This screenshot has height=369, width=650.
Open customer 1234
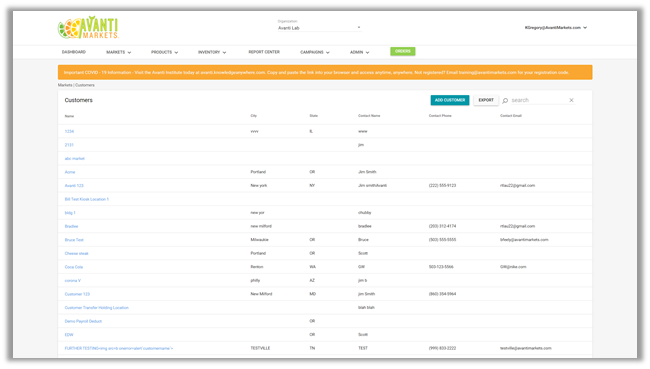coord(69,131)
